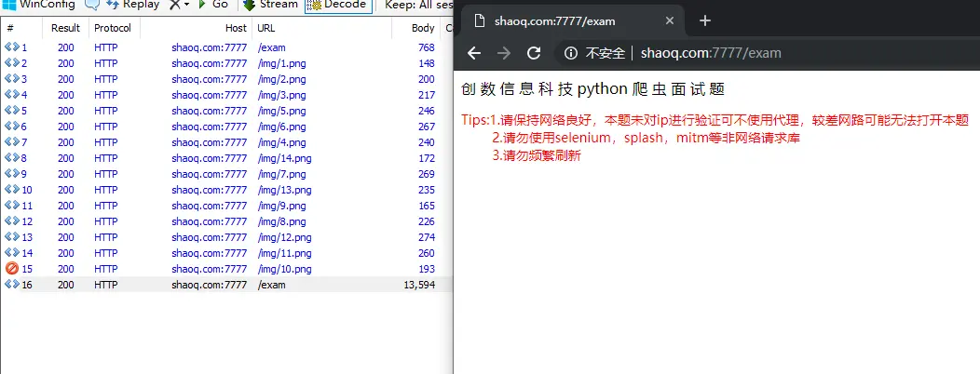
Task: Sort sessions by the Protocol column header
Action: click(114, 28)
